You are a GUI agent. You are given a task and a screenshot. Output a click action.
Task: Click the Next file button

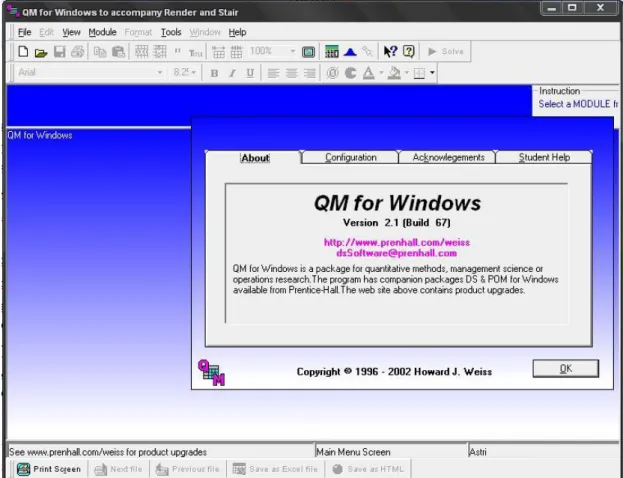[118, 469]
